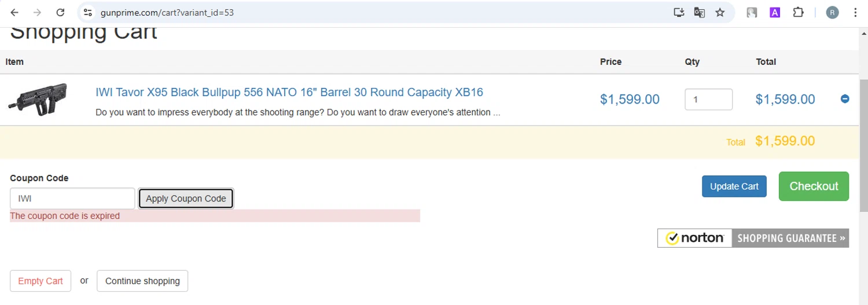
Task: Focus the quantity field
Action: point(708,100)
